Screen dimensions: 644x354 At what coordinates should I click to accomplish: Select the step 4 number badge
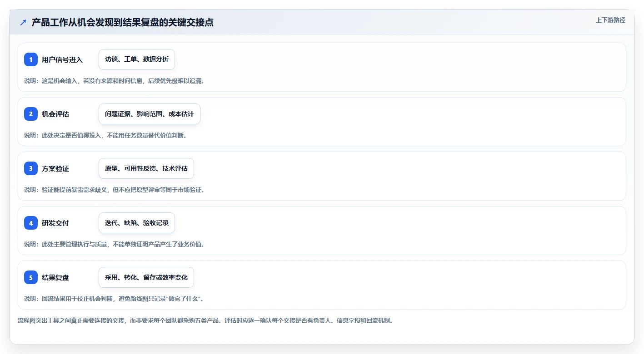point(31,223)
